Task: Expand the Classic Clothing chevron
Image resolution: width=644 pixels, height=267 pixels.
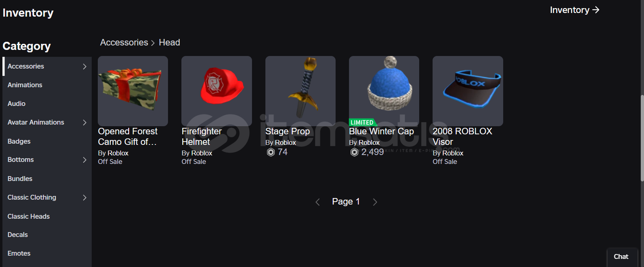Action: [x=84, y=198]
